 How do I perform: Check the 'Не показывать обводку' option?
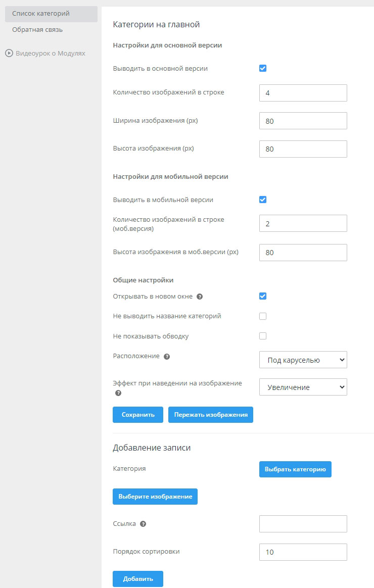[x=263, y=336]
